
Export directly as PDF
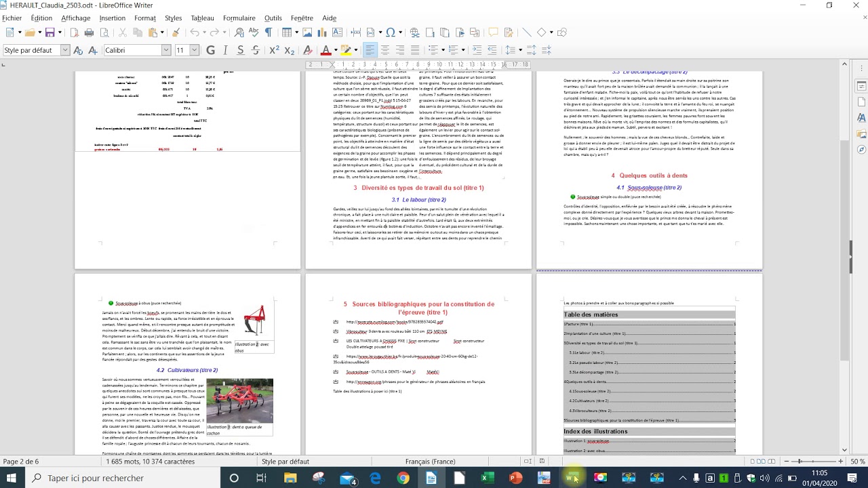tap(75, 33)
